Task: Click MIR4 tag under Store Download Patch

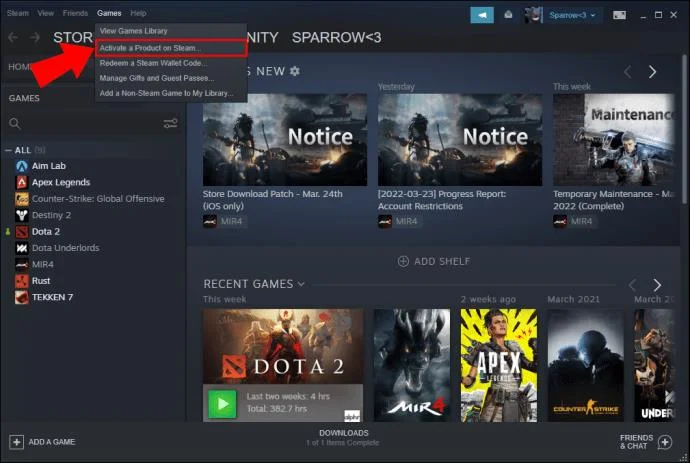Action: (224, 221)
